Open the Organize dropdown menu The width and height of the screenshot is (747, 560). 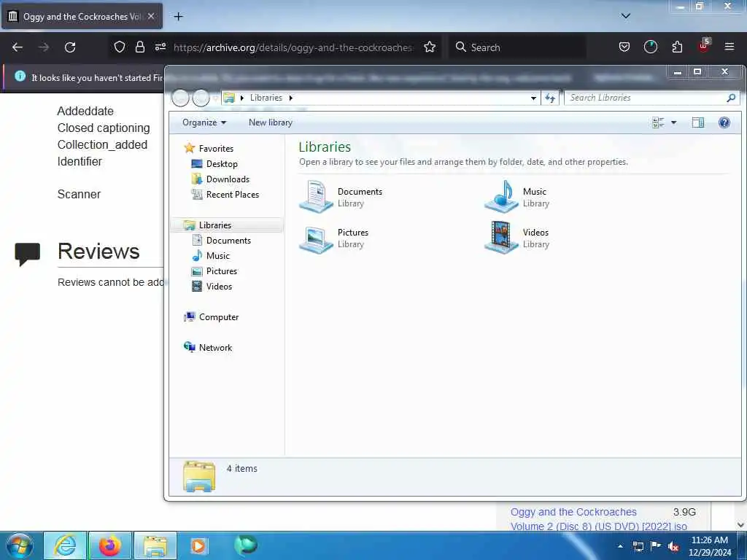[204, 122]
